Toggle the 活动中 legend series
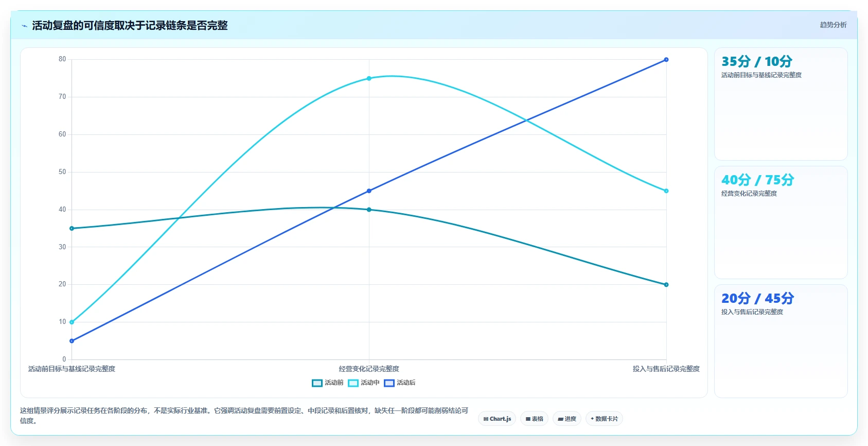 pyautogui.click(x=364, y=383)
